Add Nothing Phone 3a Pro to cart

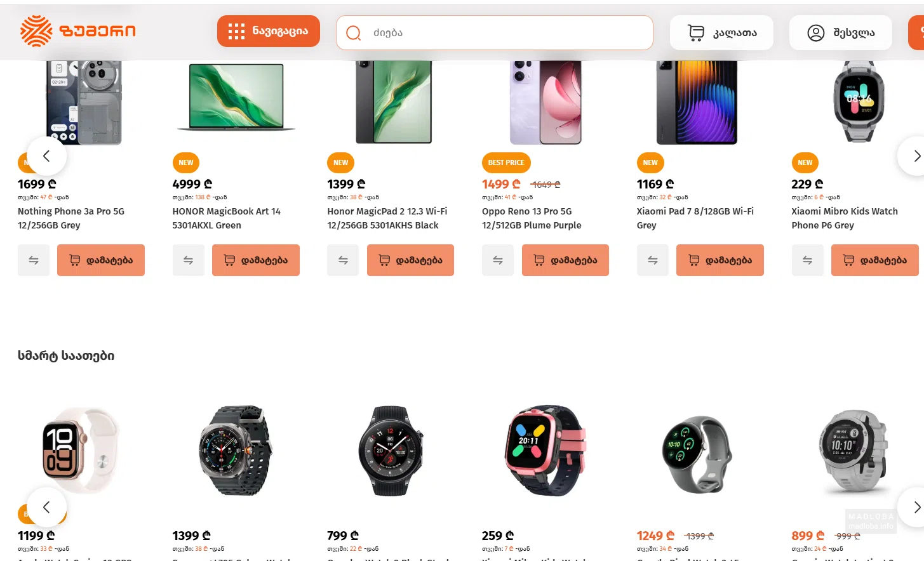pos(101,260)
